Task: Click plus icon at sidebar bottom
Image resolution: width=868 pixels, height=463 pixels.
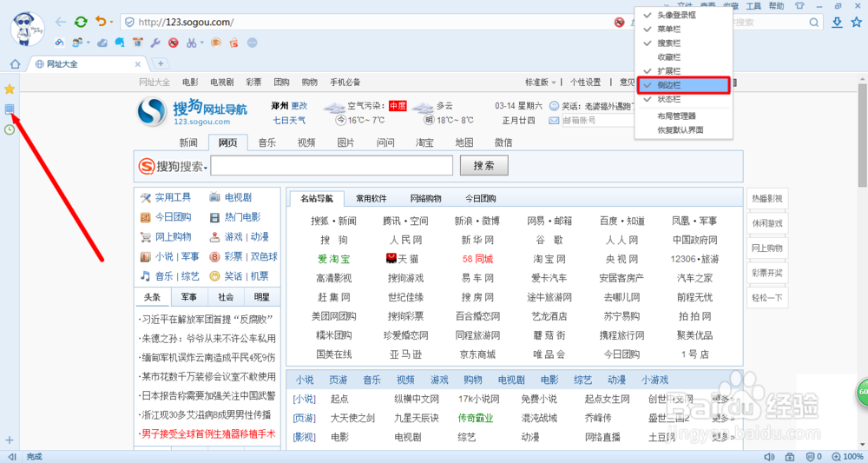Action: (x=10, y=440)
